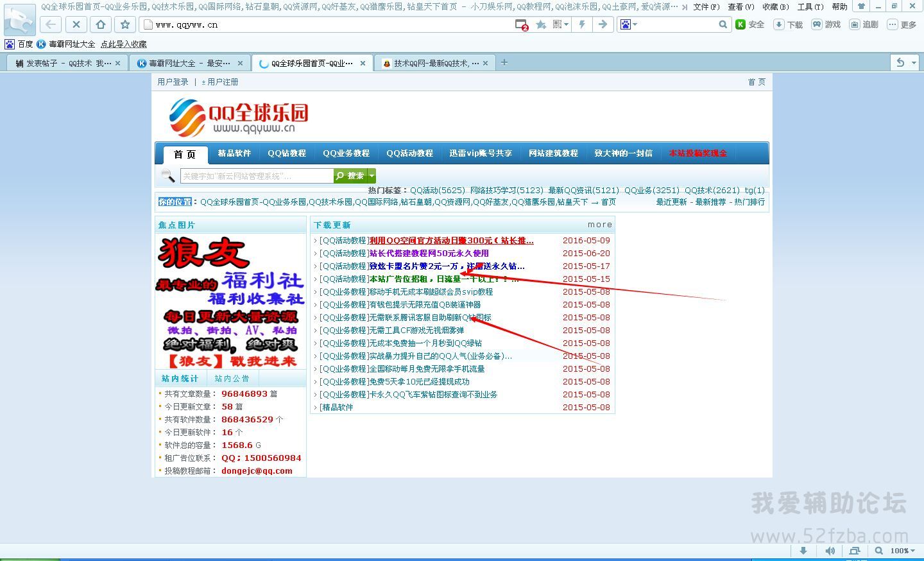
Task: Go back using the back arrow
Action: click(x=51, y=25)
